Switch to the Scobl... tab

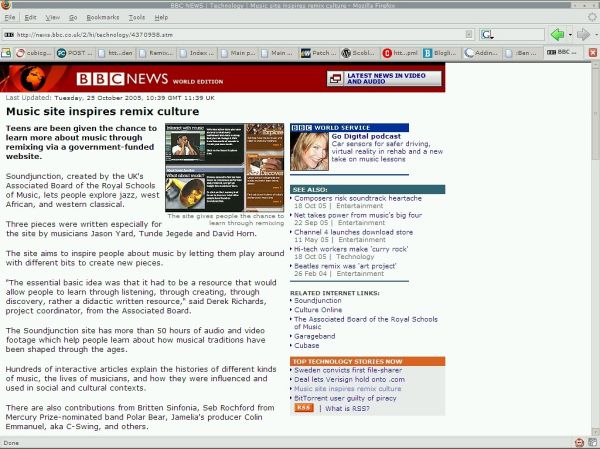click(360, 53)
